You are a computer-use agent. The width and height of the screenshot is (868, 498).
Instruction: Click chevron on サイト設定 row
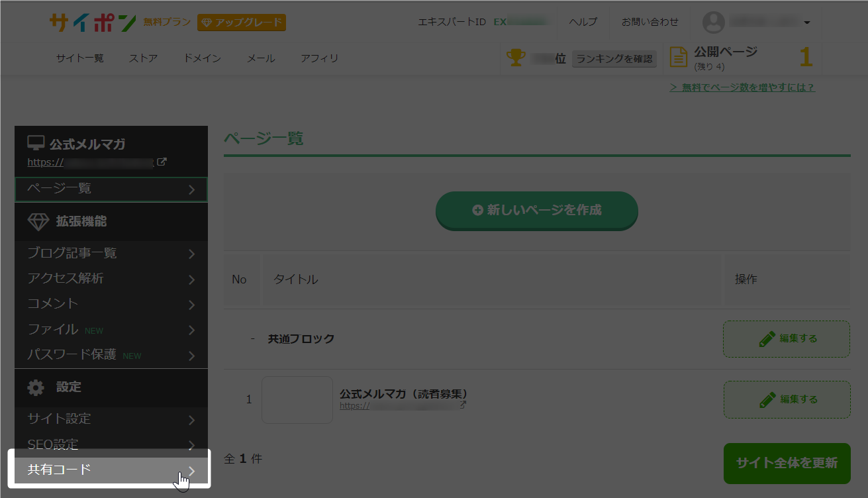click(x=191, y=420)
